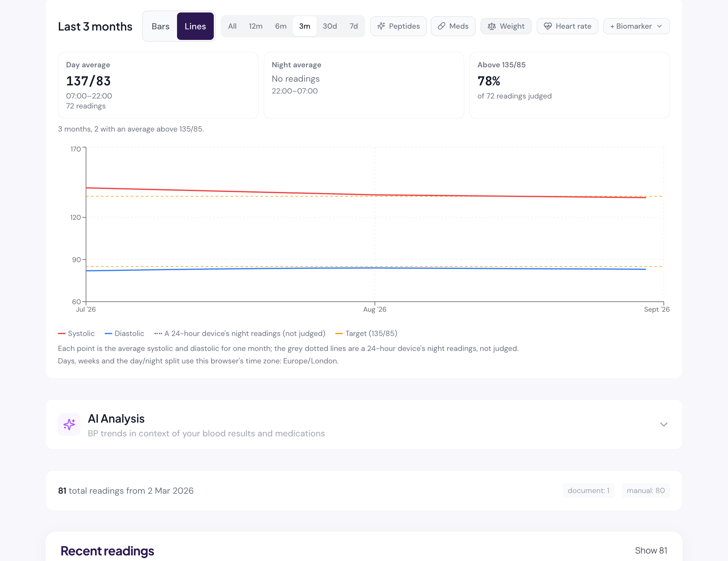Click the Diastolic legend entry
Viewport: 728px width, 561px height.
124,333
